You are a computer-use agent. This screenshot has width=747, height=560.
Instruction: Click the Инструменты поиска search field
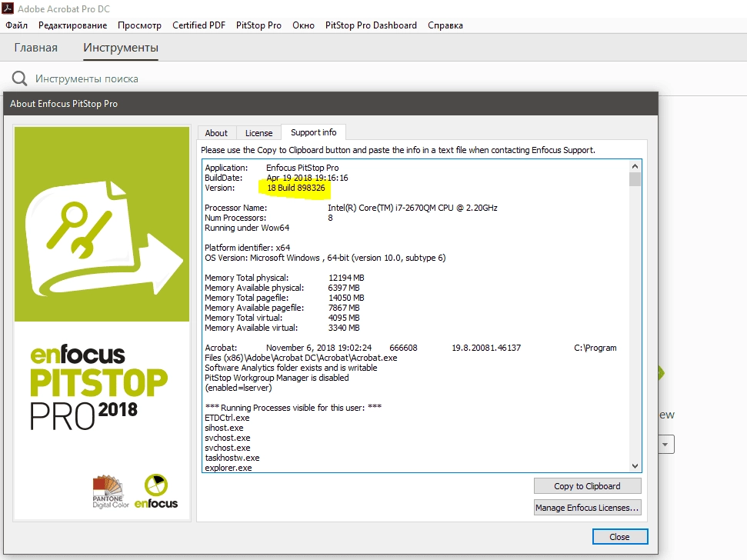click(87, 78)
